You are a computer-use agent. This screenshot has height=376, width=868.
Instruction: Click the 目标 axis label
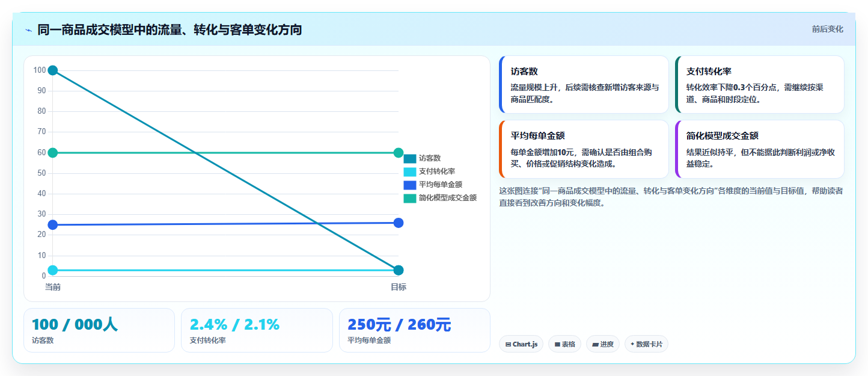[x=399, y=287]
